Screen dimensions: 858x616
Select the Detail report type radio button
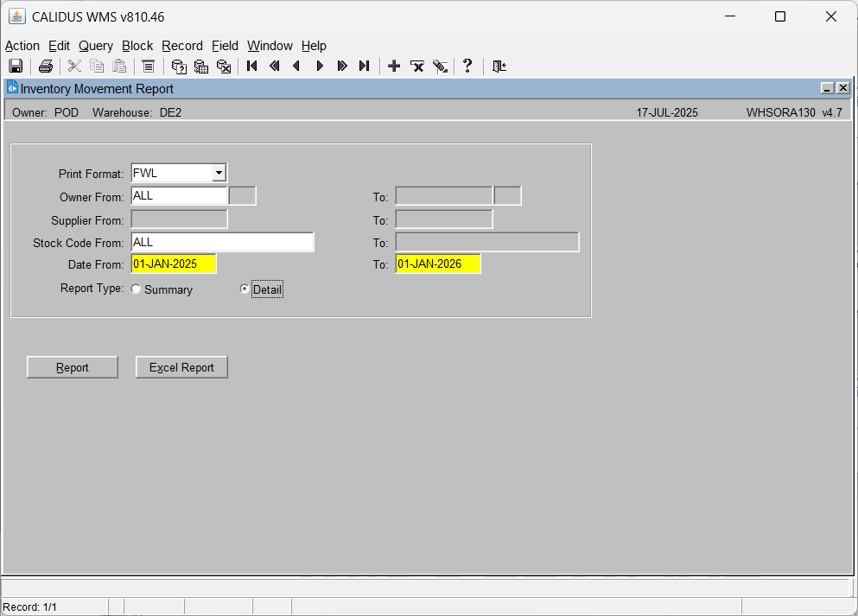[245, 289]
